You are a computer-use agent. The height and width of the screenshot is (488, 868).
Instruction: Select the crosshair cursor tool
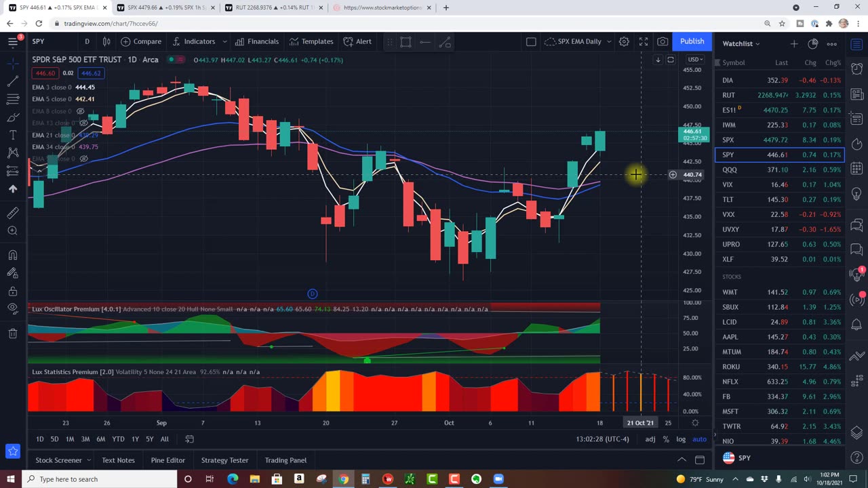(13, 64)
